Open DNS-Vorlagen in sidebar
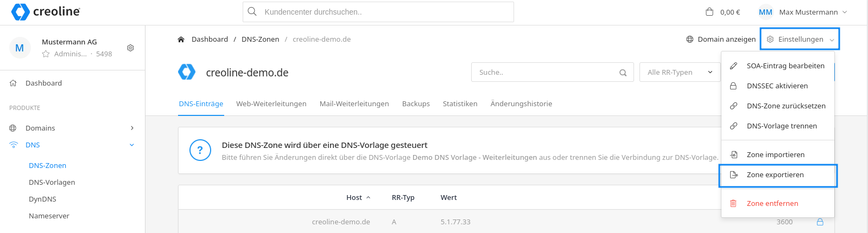The width and height of the screenshot is (868, 233). [52, 182]
